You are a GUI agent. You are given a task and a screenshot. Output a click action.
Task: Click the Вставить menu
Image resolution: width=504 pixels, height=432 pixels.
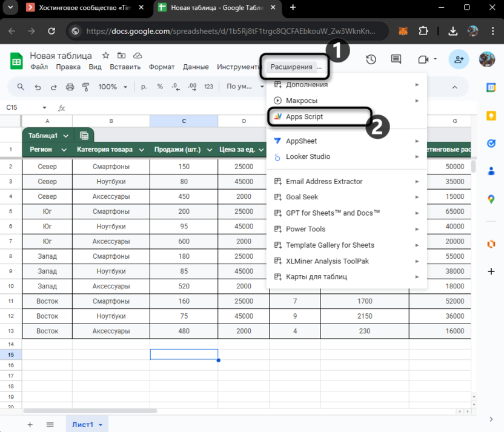coord(125,67)
